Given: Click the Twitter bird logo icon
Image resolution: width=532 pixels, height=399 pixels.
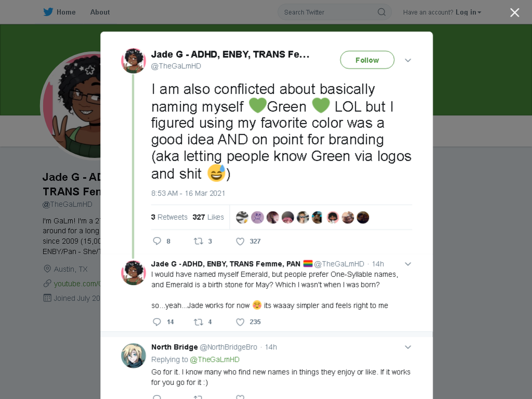Looking at the screenshot, I should [x=48, y=12].
